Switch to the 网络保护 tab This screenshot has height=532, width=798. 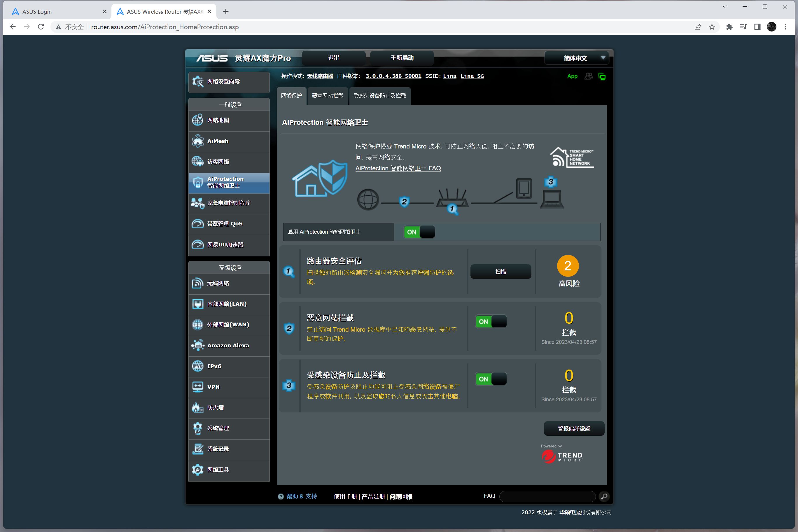[x=291, y=96]
